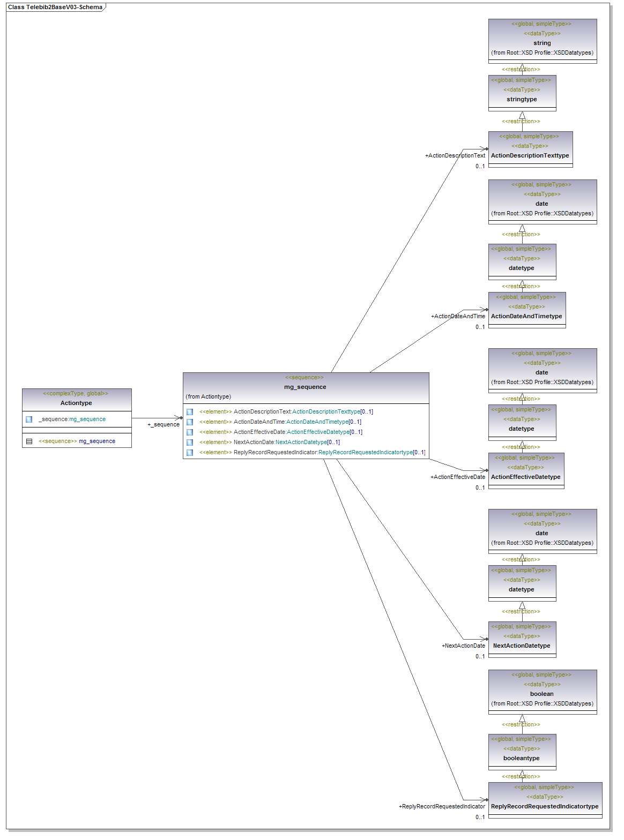Click the sequence icon in Actiontype's bottom compartment
The height and width of the screenshot is (840, 624).
coord(29,441)
